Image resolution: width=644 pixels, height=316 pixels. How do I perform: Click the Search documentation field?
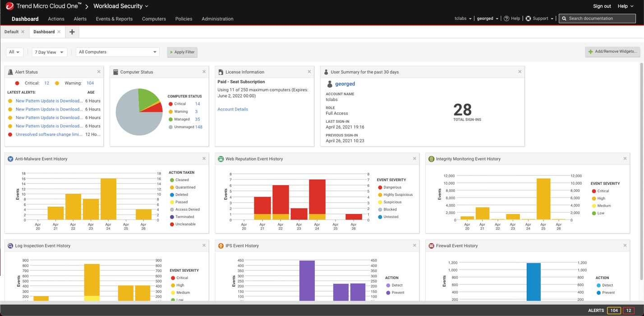597,19
